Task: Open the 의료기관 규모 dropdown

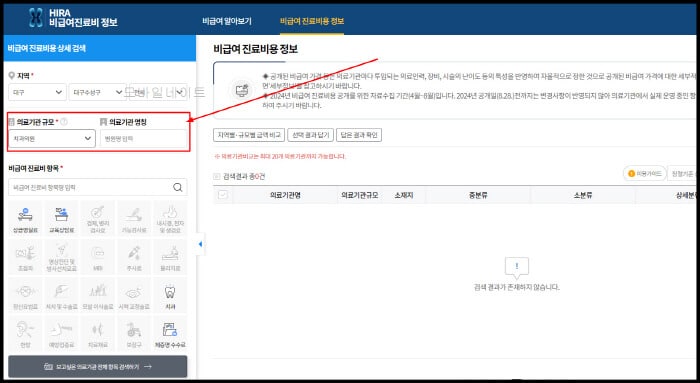Action: coord(52,138)
